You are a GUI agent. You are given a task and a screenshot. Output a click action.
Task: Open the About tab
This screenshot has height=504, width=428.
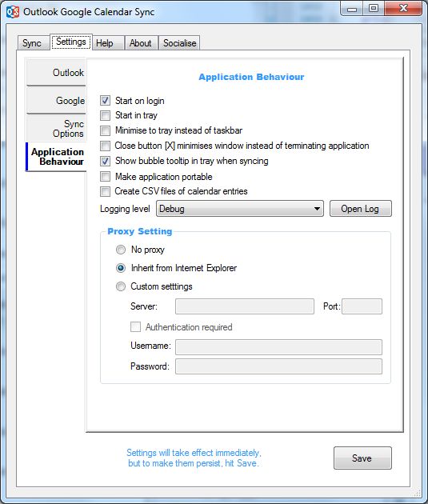pyautogui.click(x=141, y=43)
